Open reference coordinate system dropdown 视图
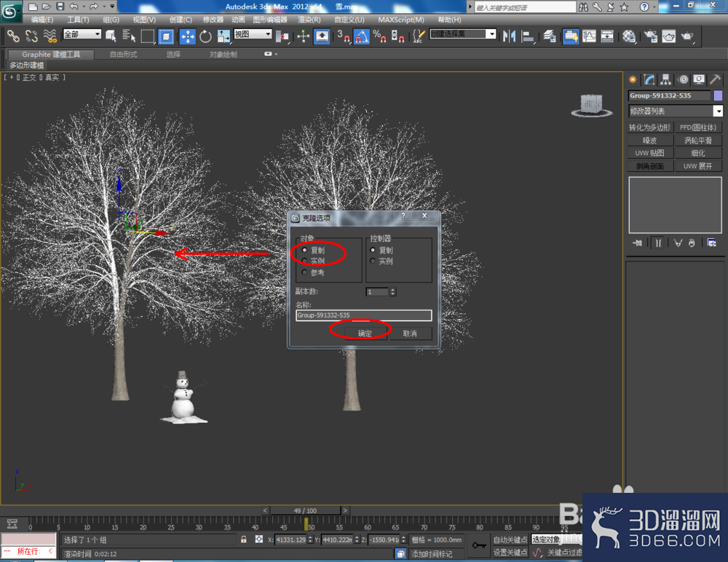 tap(253, 34)
